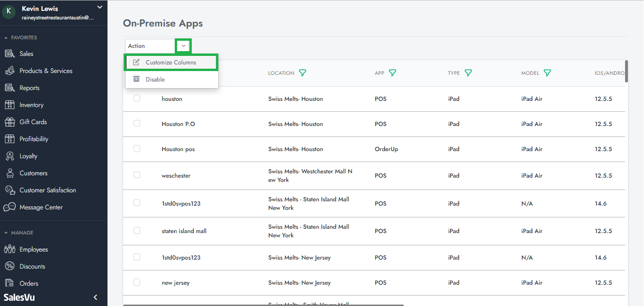Image resolution: width=644 pixels, height=306 pixels.
Task: Collapse the Action dropdown arrow
Action: click(183, 46)
